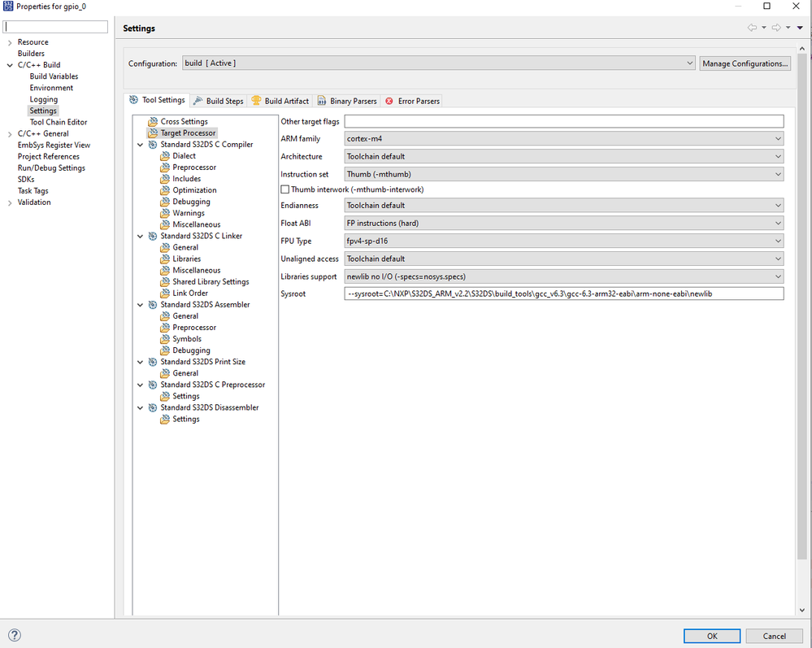Click Standard S32DS Print Size tool icon
812x648 pixels.
153,362
